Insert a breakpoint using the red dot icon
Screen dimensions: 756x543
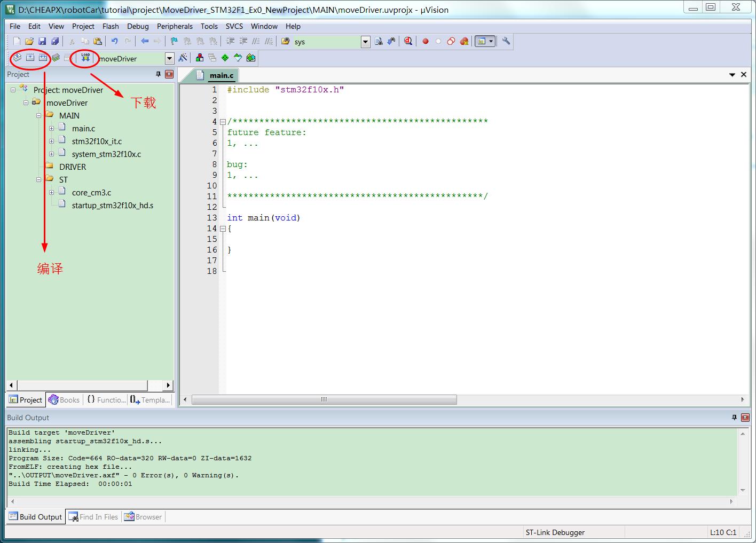coord(426,41)
